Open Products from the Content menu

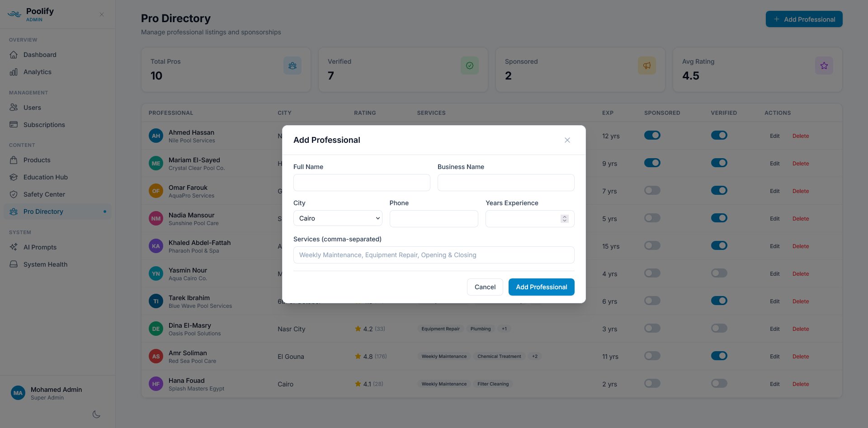point(37,160)
